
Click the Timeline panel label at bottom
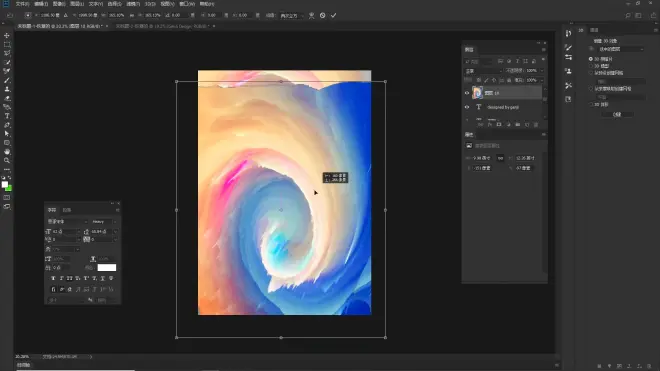[24, 365]
